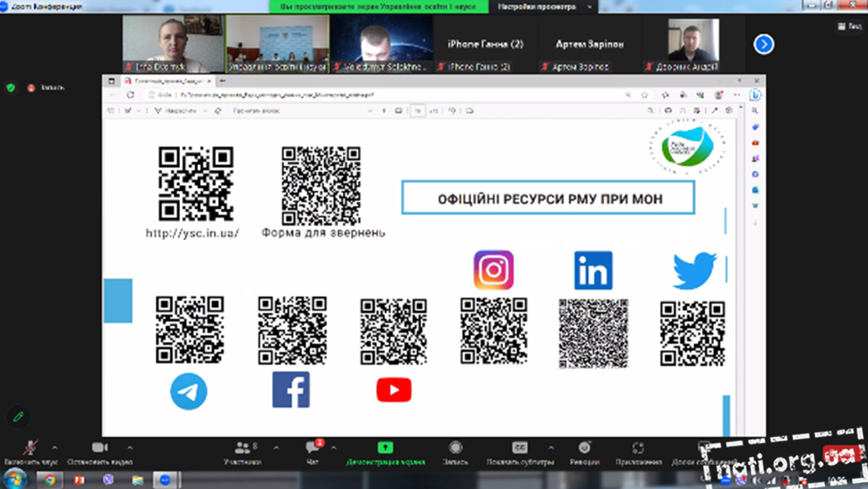Click the PDF print icon
Image resolution: width=868 pixels, height=489 pixels.
coord(668,111)
